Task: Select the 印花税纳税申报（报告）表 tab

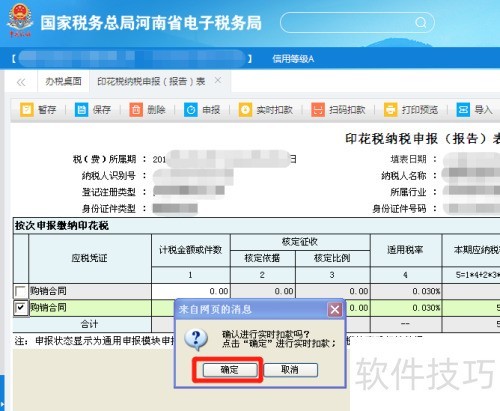Action: 151,81
